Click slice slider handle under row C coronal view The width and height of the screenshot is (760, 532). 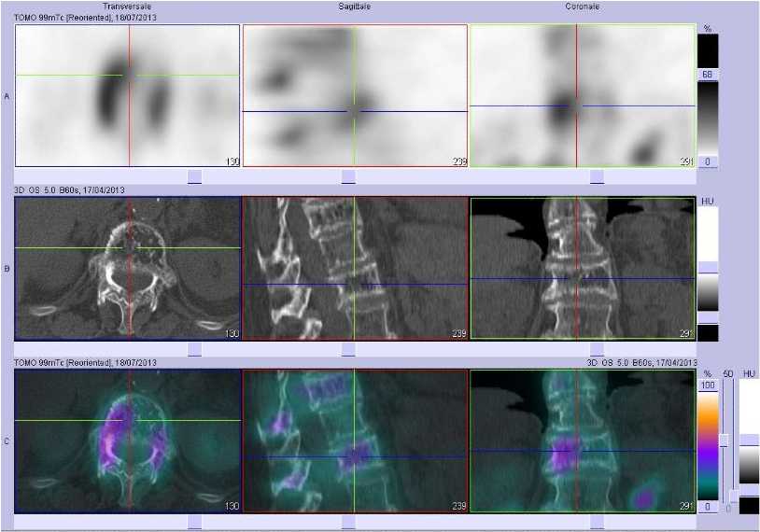tap(597, 522)
